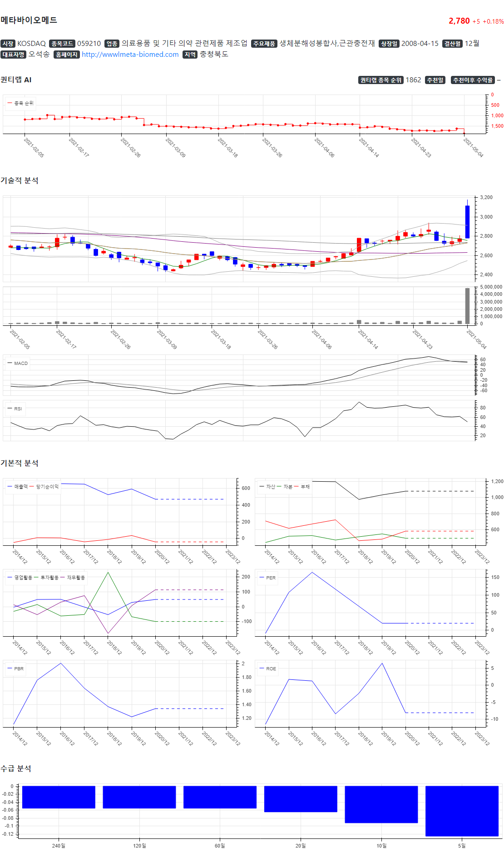Click the 대표자명 badge label

pos(13,55)
